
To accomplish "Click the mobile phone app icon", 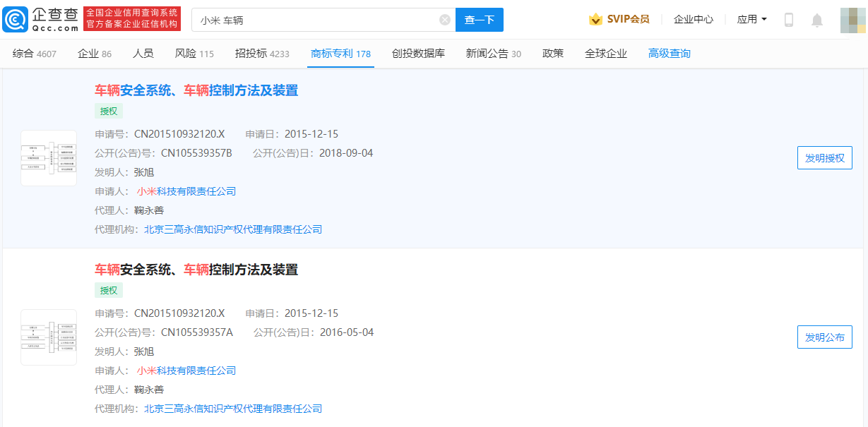I will pyautogui.click(x=789, y=19).
